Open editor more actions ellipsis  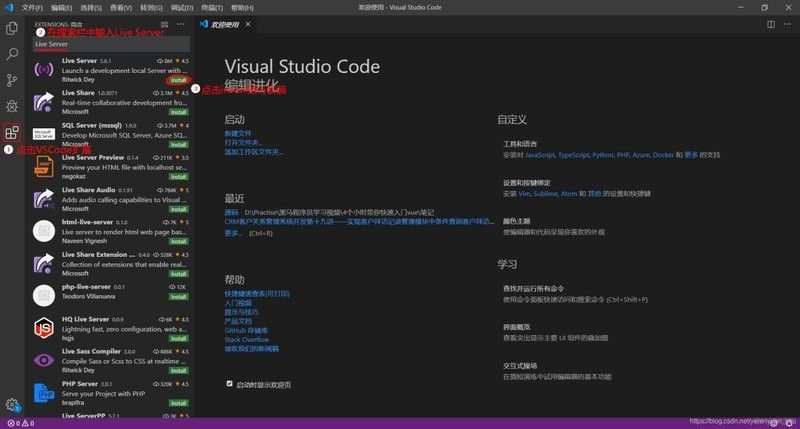point(787,24)
